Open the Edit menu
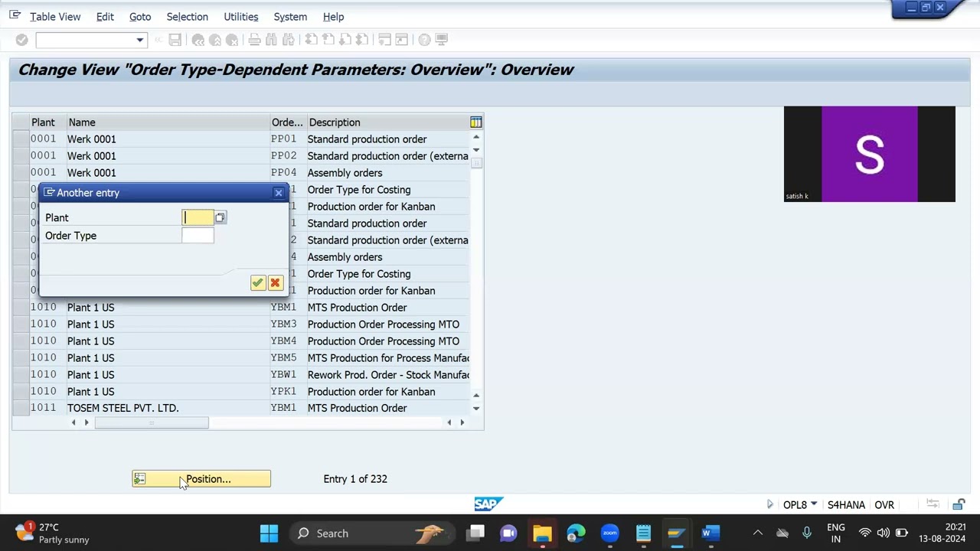 pyautogui.click(x=105, y=17)
